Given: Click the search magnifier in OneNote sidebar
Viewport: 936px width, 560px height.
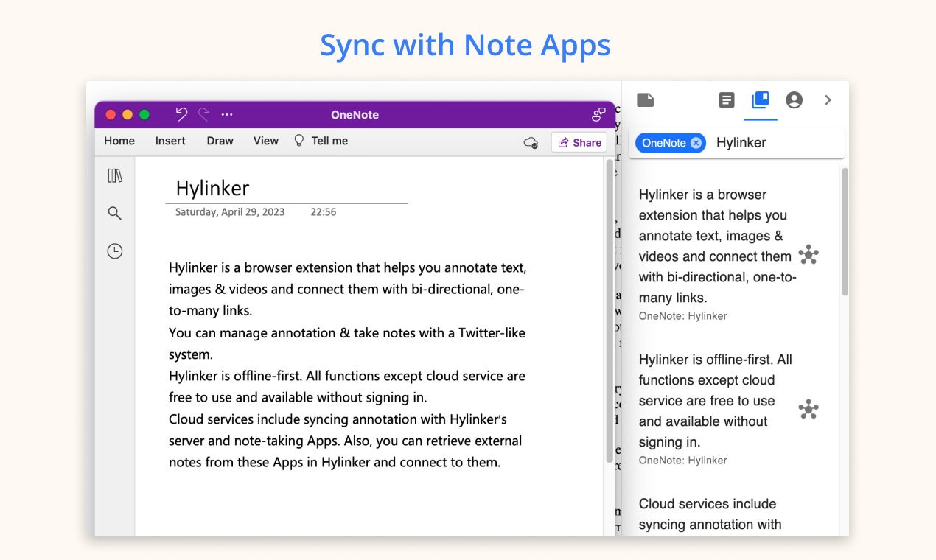Looking at the screenshot, I should click(x=114, y=213).
